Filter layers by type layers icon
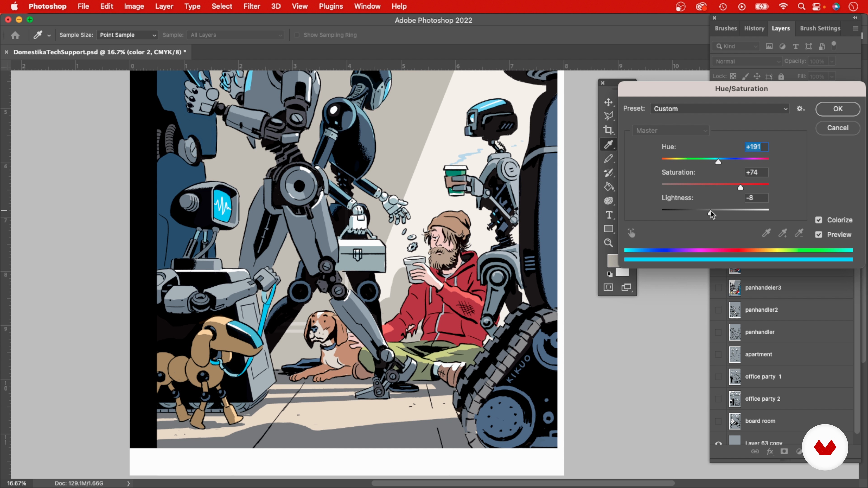868x488 pixels. coord(796,47)
